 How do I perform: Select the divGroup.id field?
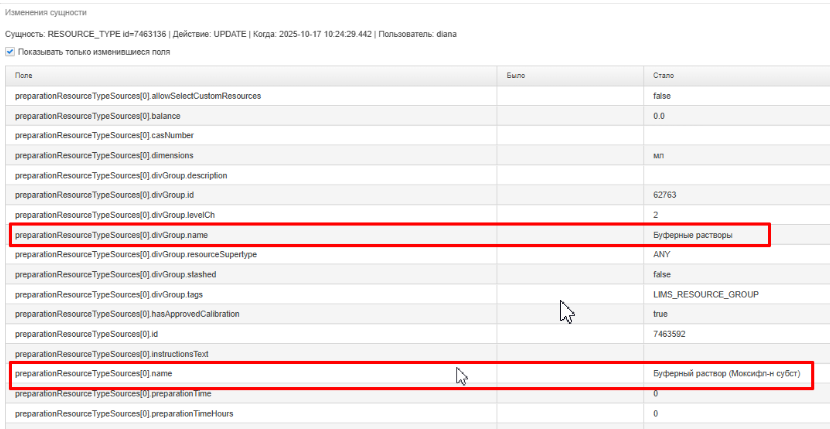[x=104, y=195]
